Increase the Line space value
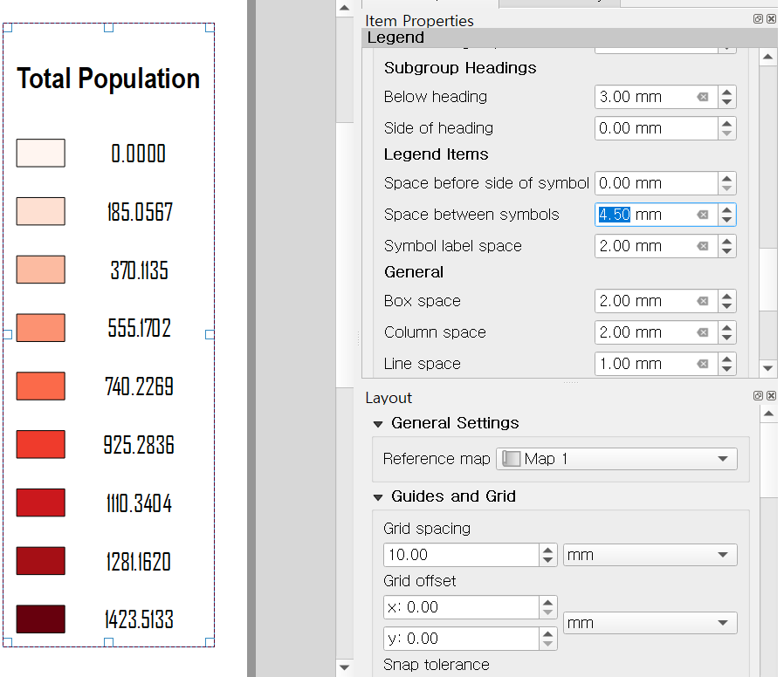 pos(727,359)
